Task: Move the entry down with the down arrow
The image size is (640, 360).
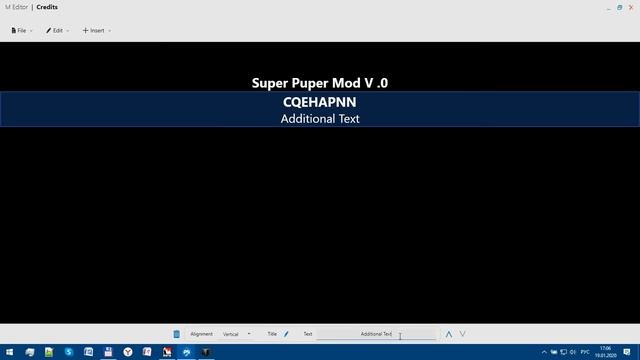Action: tap(462, 334)
